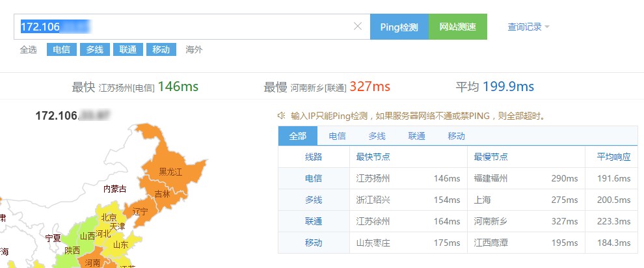Viewport: 644px width, 268px height.
Task: Select 陕西 province on the map
Action: (72, 250)
